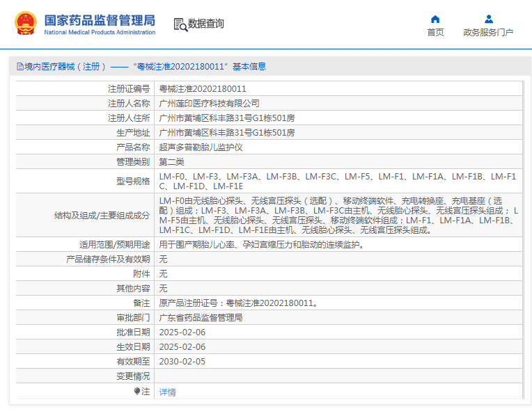Click the 第二类 management category value
The width and height of the screenshot is (532, 409).
tap(171, 162)
